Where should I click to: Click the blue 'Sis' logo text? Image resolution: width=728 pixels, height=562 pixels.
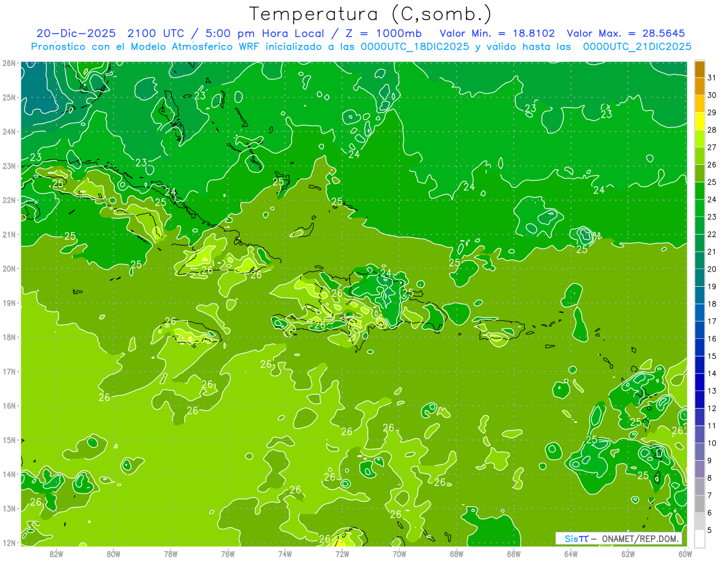(570, 538)
